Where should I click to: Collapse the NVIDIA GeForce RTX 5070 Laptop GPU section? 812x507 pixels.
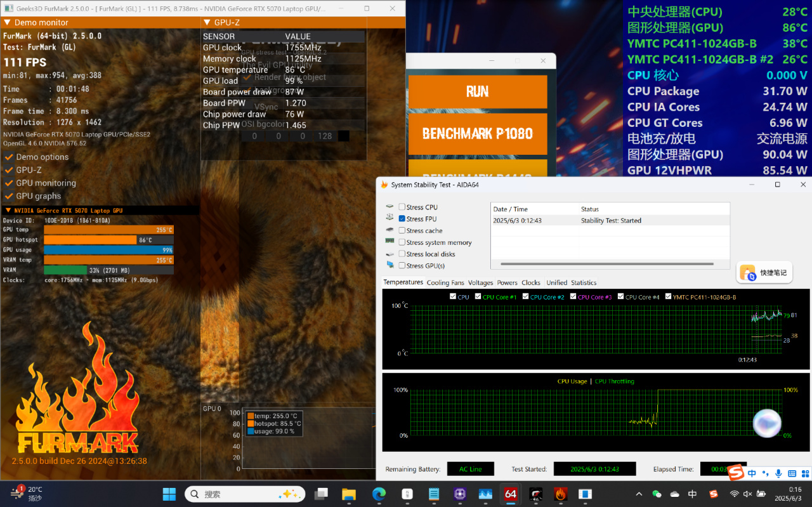100,210
